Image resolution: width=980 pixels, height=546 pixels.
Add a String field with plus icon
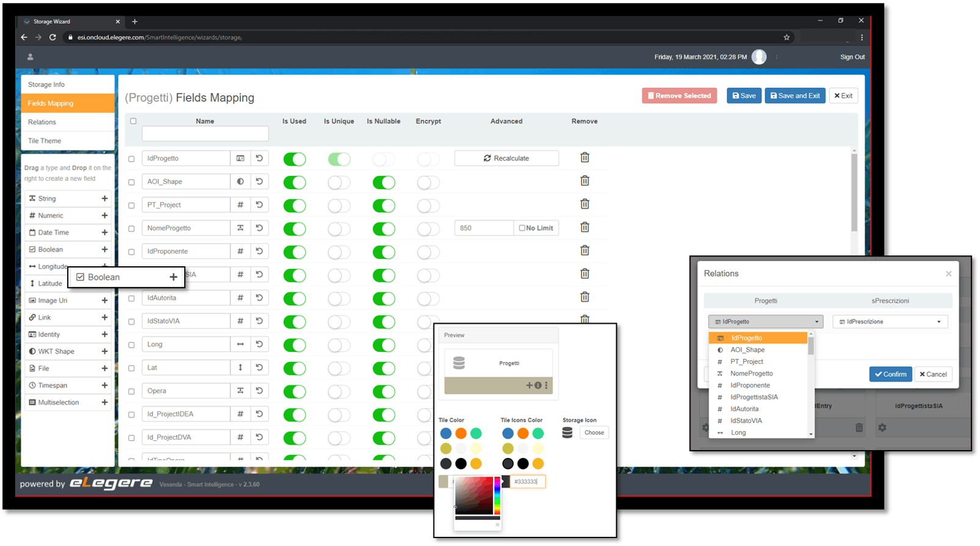pyautogui.click(x=104, y=198)
